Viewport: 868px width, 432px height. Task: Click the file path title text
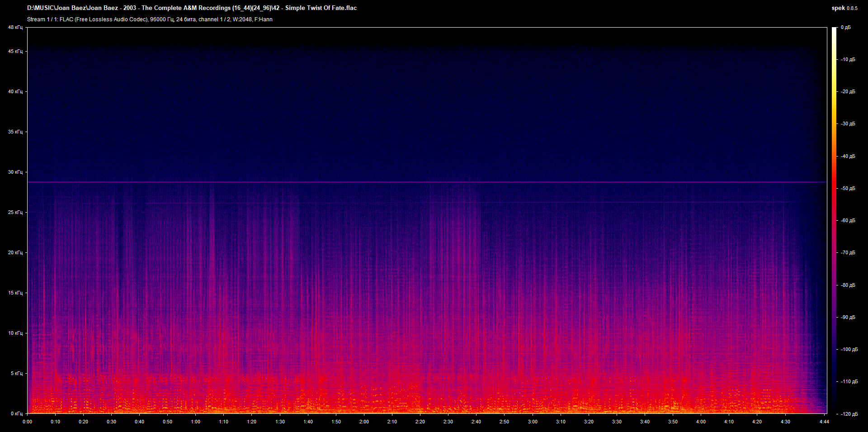pyautogui.click(x=192, y=8)
